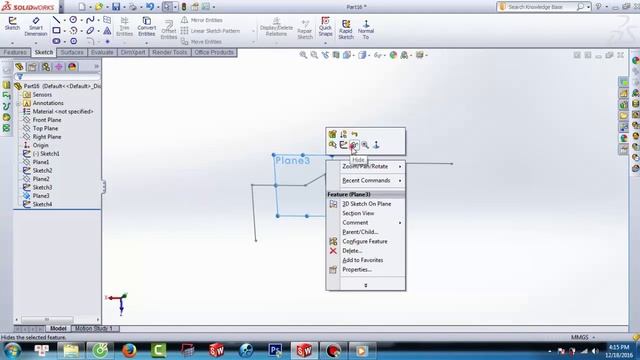Open the Office Products tab
This screenshot has width=640, height=360.
pyautogui.click(x=214, y=52)
